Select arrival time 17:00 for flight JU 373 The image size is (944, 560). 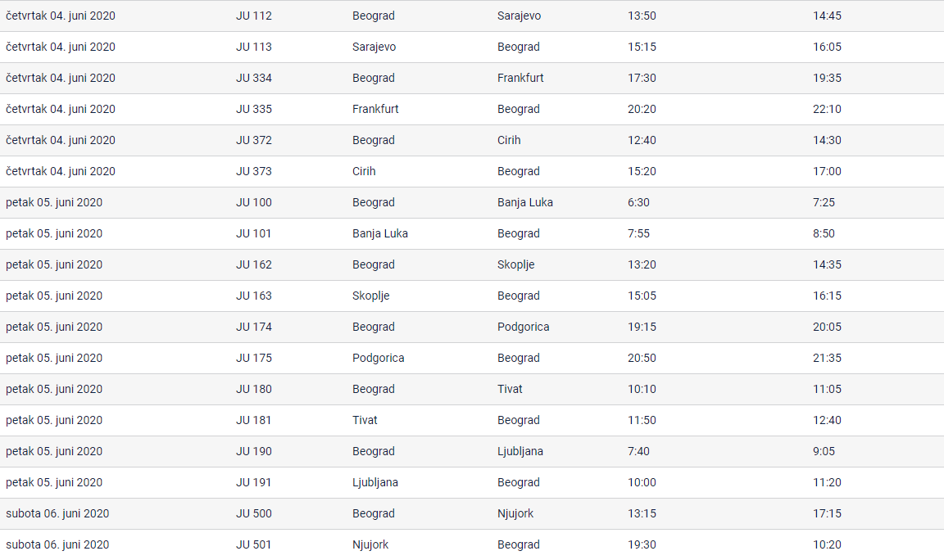pos(827,171)
